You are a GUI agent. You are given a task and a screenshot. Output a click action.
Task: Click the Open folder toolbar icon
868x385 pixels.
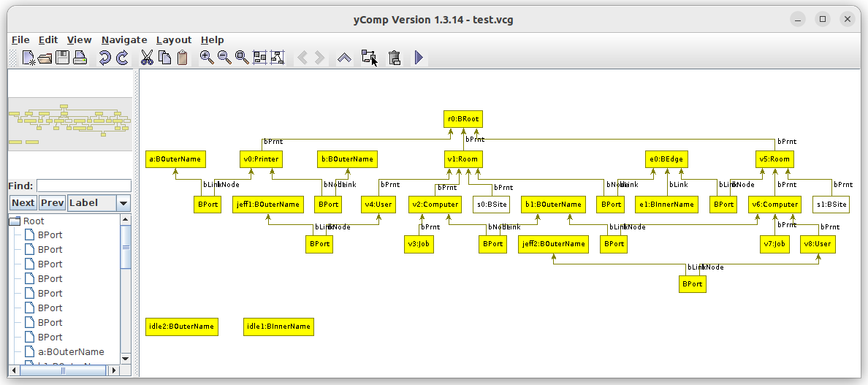[45, 58]
